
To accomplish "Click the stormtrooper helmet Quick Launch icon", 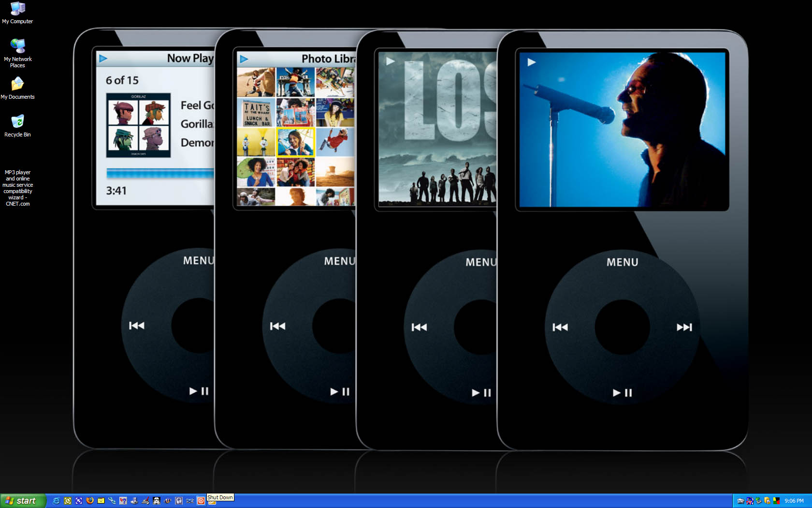I will tap(157, 501).
